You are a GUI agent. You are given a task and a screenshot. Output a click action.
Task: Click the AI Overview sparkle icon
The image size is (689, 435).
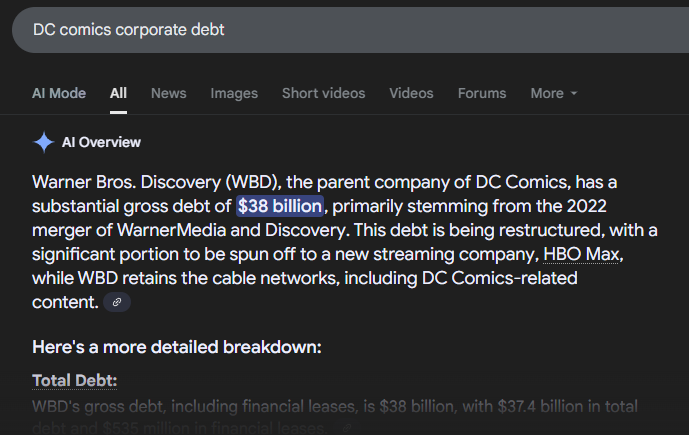[44, 142]
